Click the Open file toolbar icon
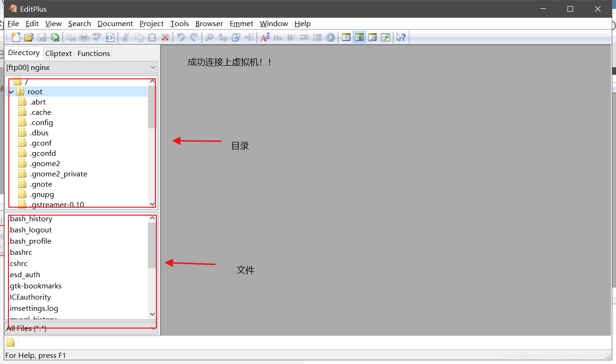616x364 pixels. coord(29,37)
